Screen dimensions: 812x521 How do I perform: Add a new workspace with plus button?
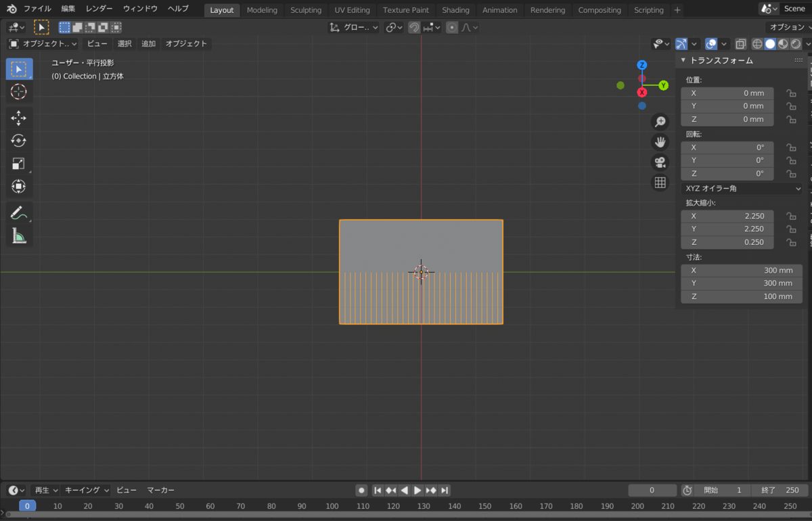677,10
